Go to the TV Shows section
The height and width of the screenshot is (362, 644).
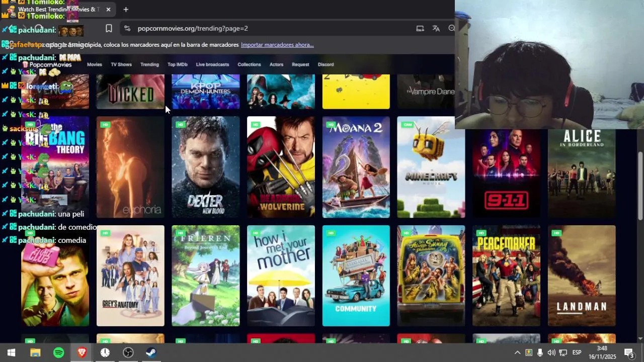pyautogui.click(x=121, y=64)
